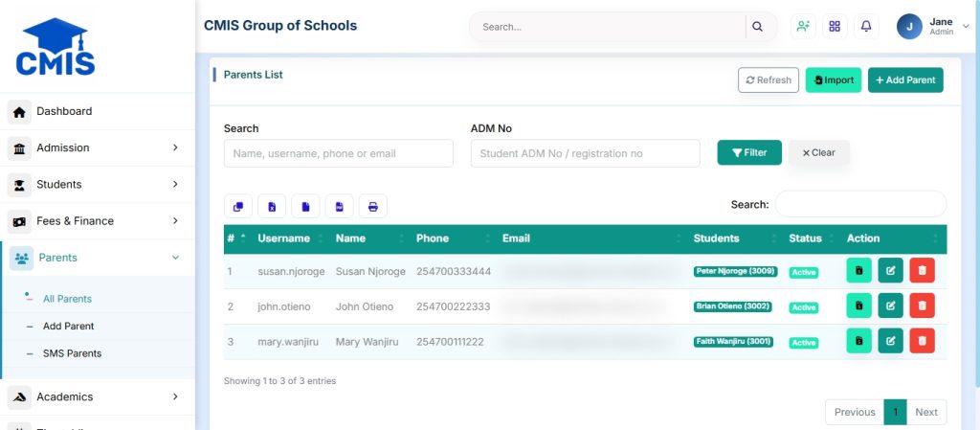Sort table by Email column
The height and width of the screenshot is (430, 980).
pyautogui.click(x=592, y=238)
